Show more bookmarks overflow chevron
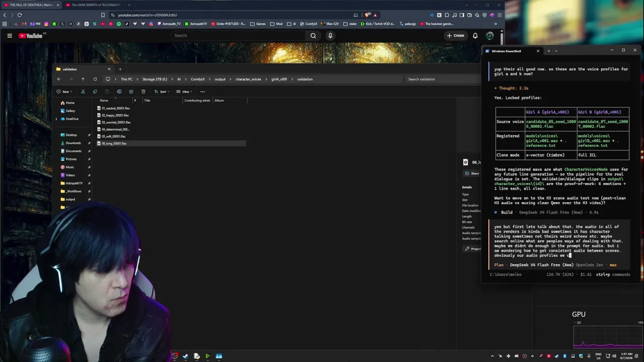This screenshot has height=362, width=644. pyautogui.click(x=496, y=24)
